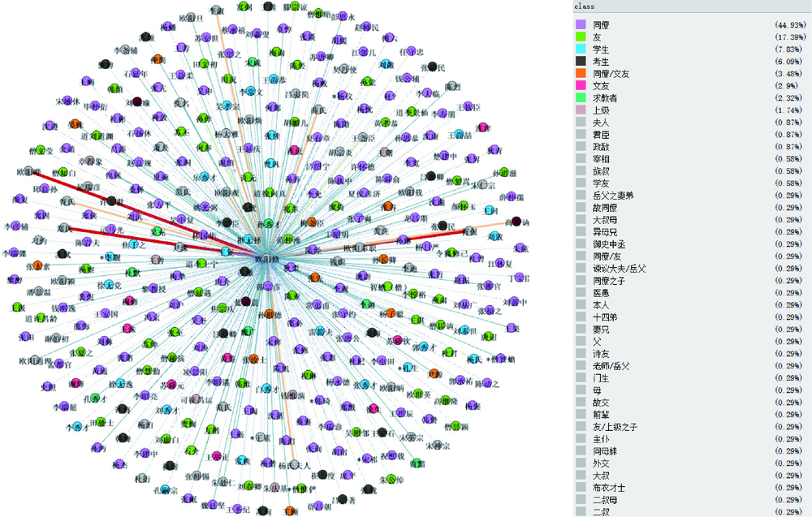
Task: Click the 杨氏夫人 node at the graph bottom
Action: pos(294,465)
